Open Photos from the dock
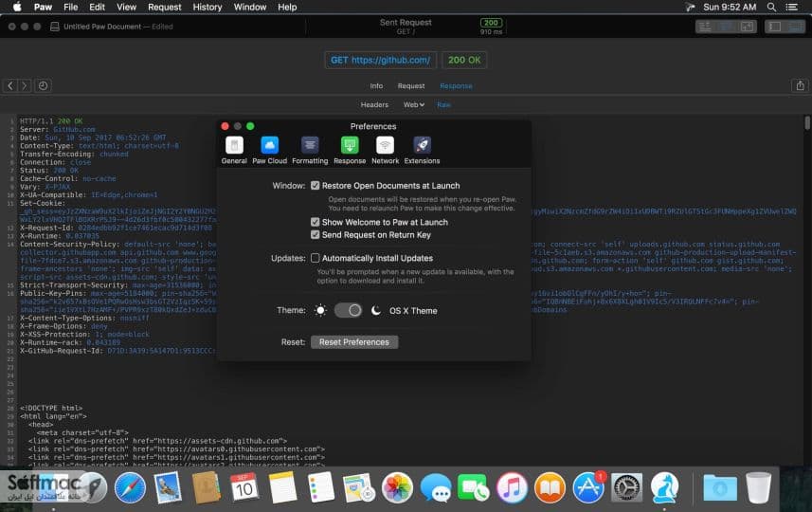 click(x=397, y=487)
